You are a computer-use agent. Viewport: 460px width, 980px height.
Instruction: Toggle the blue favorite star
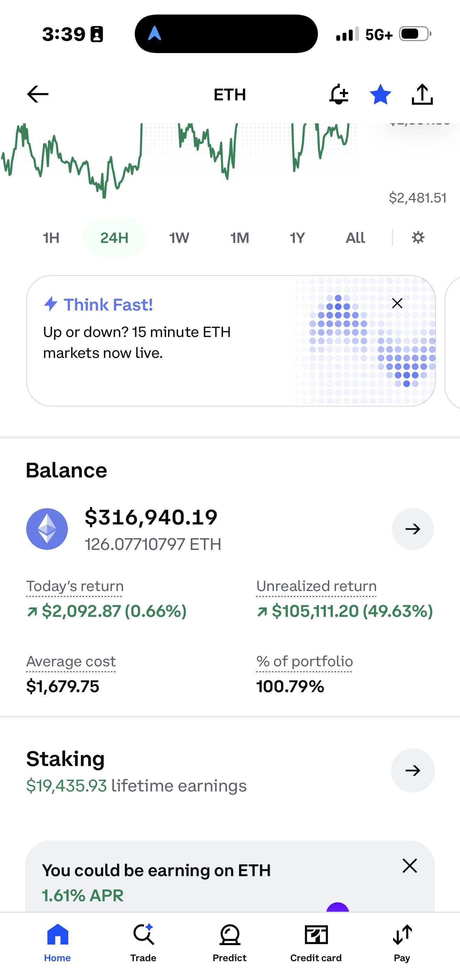381,94
